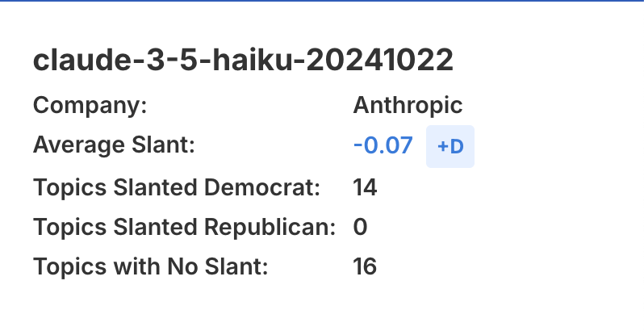
Task: Select the Republican topics count 0
Action: tap(360, 227)
